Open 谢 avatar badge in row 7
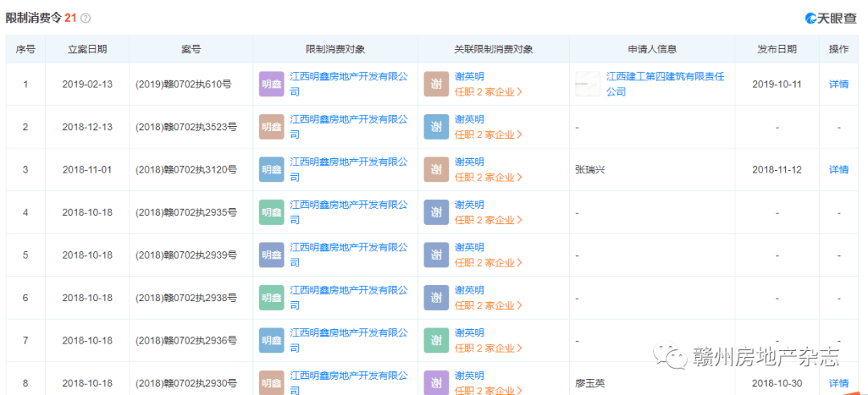The image size is (868, 395). coord(436,340)
